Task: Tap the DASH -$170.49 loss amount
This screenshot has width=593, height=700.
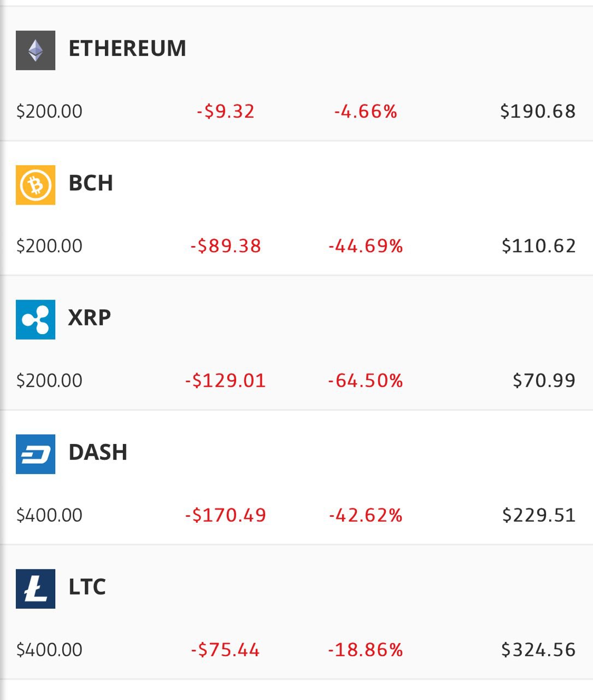Action: click(225, 515)
